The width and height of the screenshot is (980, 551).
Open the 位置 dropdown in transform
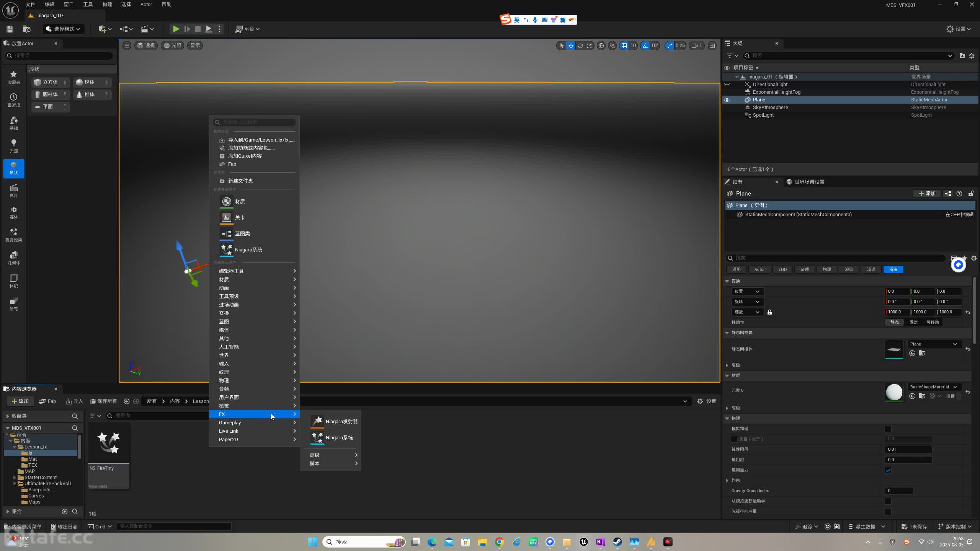[x=747, y=292]
